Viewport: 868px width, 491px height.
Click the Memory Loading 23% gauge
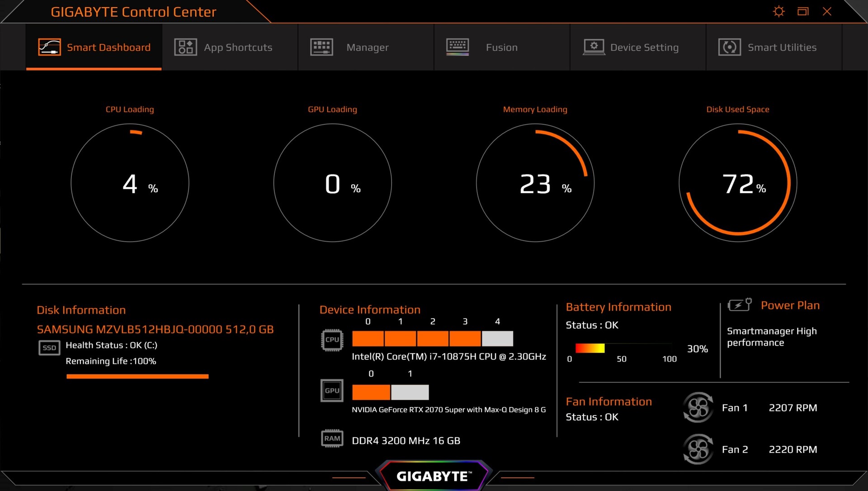click(x=535, y=183)
